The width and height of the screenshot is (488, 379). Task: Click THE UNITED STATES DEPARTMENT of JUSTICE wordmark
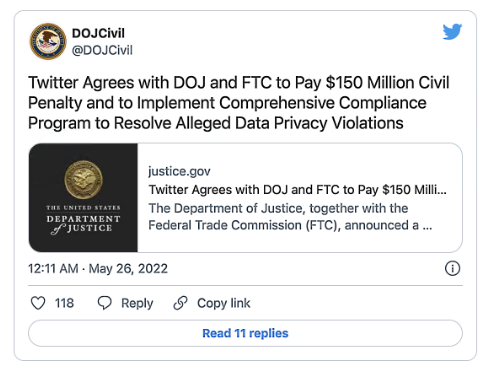[x=83, y=219]
